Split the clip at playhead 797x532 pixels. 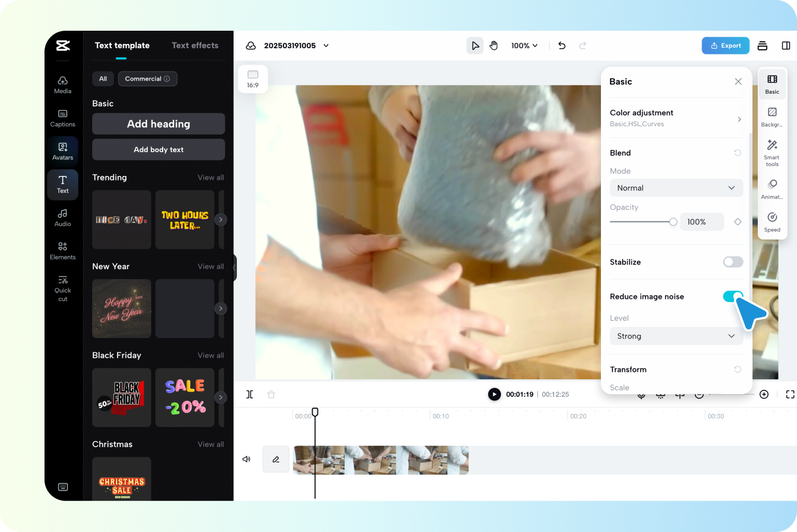(x=250, y=394)
